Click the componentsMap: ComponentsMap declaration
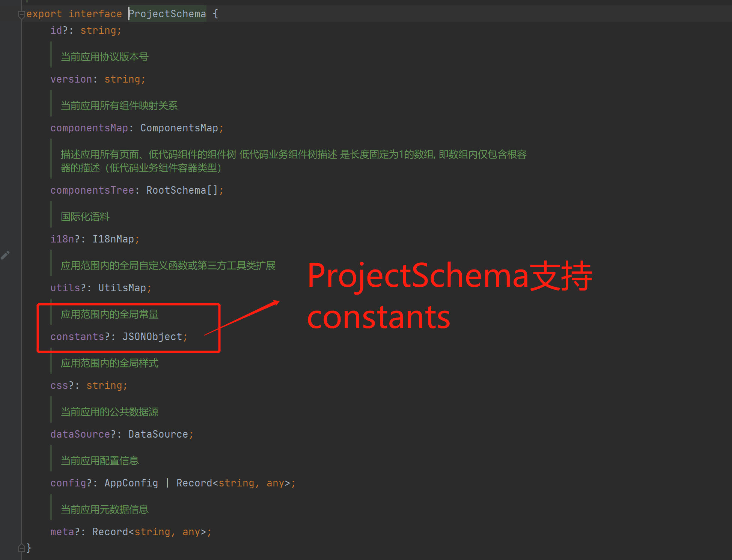Image resolution: width=732 pixels, height=560 pixels. tap(136, 128)
